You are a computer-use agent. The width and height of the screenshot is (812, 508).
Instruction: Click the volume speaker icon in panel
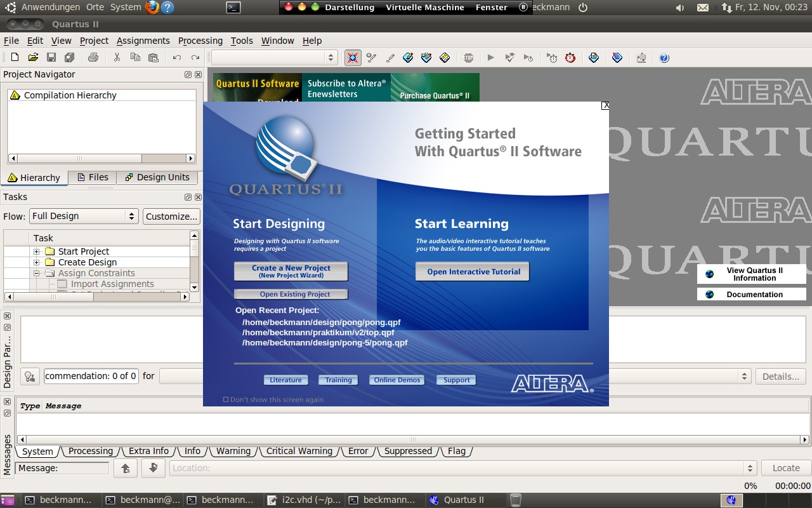pyautogui.click(x=681, y=8)
